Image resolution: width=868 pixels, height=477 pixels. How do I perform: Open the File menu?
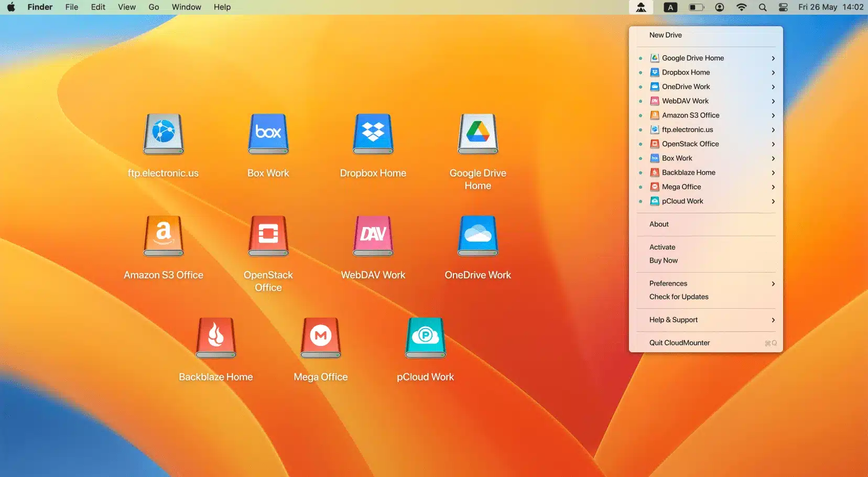(72, 7)
